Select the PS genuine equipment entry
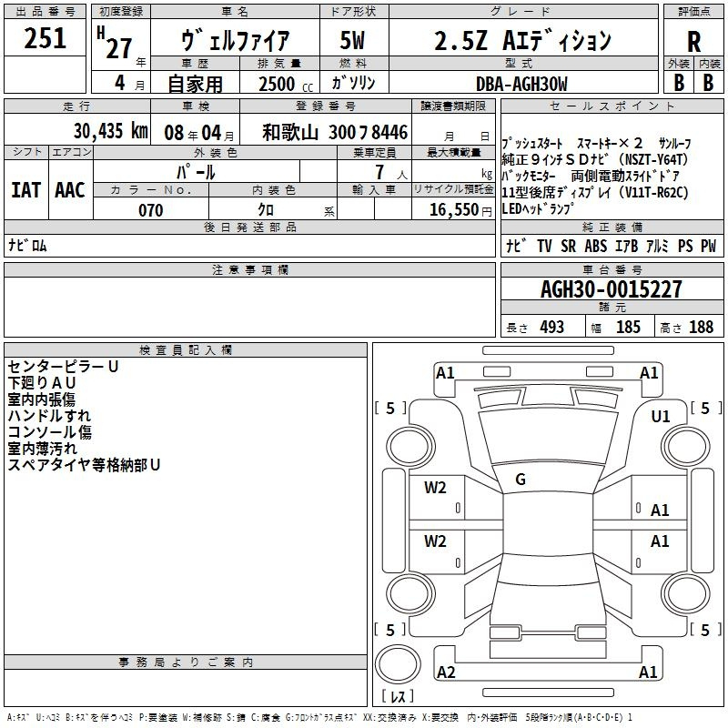This screenshot has width=728, height=728. pos(685,246)
